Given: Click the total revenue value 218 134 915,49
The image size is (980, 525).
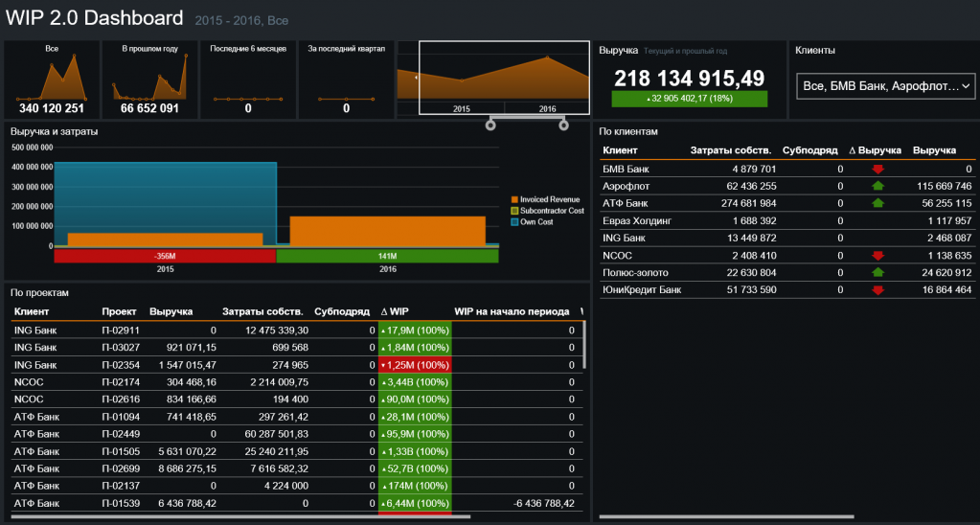Looking at the screenshot, I should pos(689,78).
